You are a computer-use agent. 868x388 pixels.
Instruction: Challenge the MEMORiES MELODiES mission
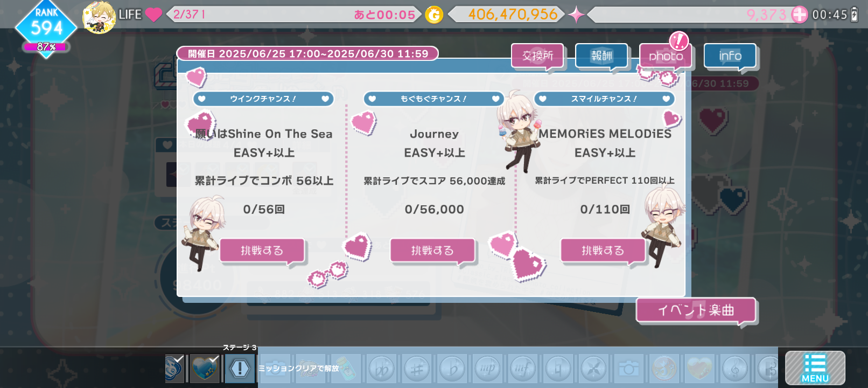603,251
